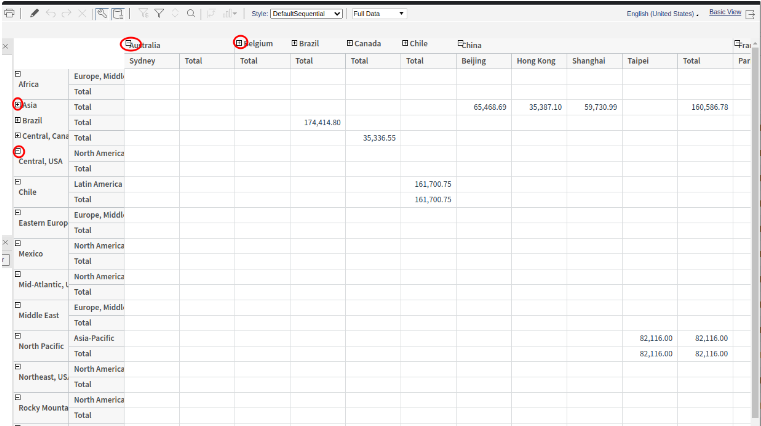This screenshot has width=761, height=426.
Task: Collapse the Central, USA row group
Action: [18, 151]
